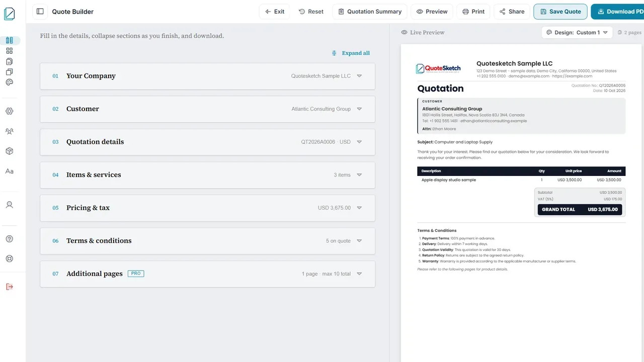Click the Live Preview eye label
Viewport: 644px width, 362px height.
pyautogui.click(x=423, y=33)
